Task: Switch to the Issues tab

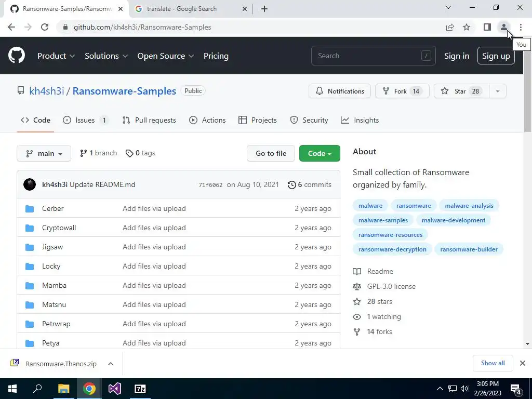Action: tap(86, 120)
